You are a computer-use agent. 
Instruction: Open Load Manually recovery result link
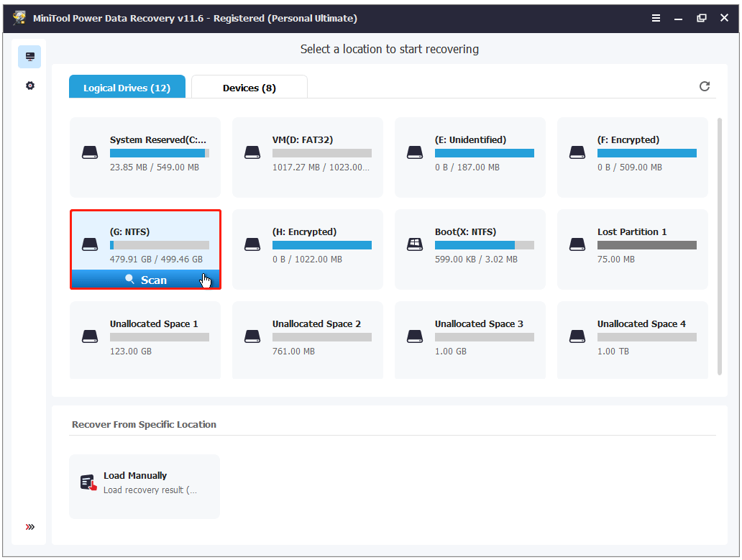point(150,490)
